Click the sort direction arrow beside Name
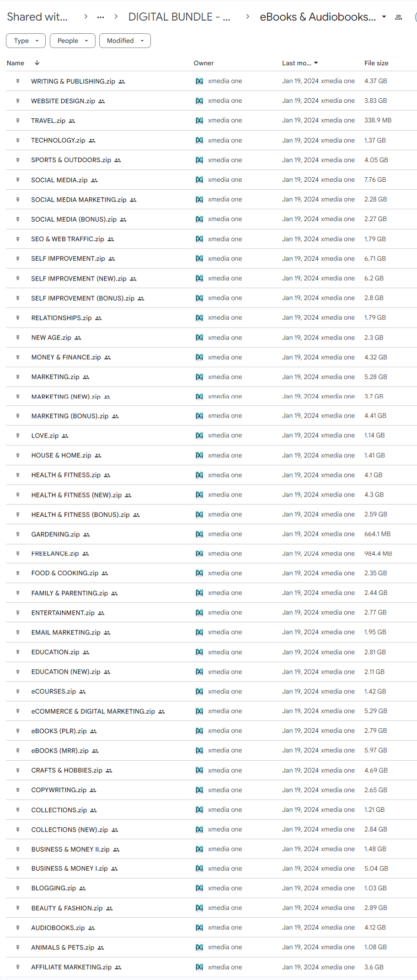417x980 pixels. point(37,63)
